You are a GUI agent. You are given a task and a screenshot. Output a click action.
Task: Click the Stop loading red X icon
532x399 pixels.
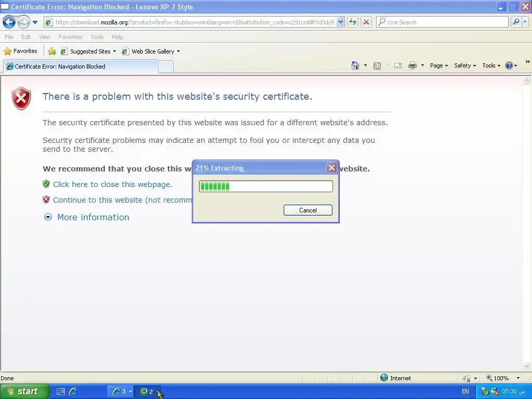pos(366,22)
